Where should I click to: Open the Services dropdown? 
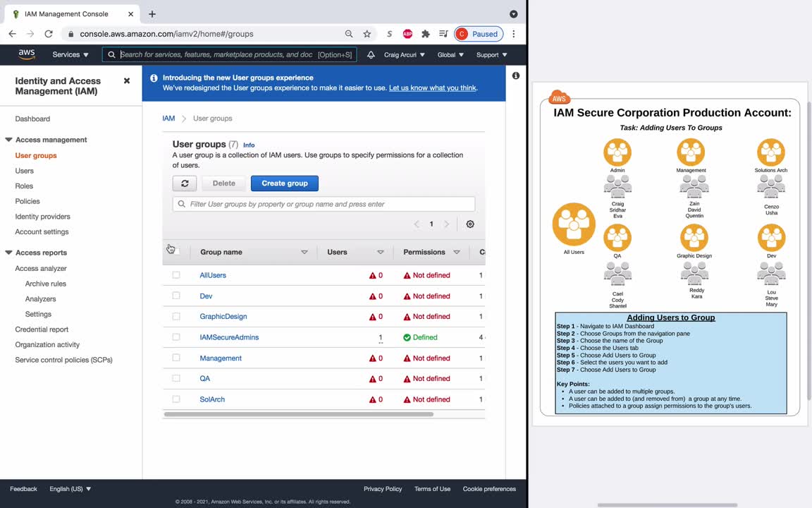click(x=70, y=54)
